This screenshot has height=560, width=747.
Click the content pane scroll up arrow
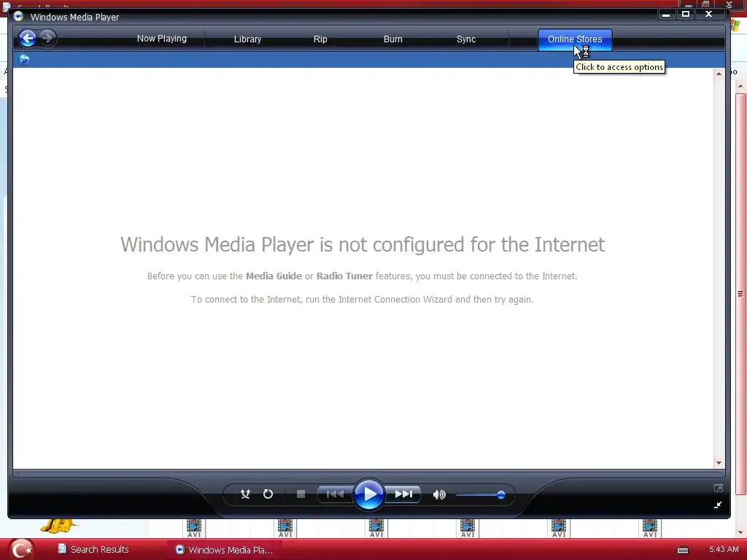(719, 74)
